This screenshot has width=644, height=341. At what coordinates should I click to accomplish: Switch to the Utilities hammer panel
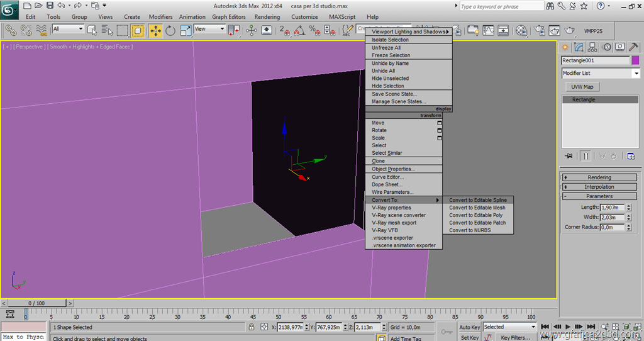[x=633, y=47]
